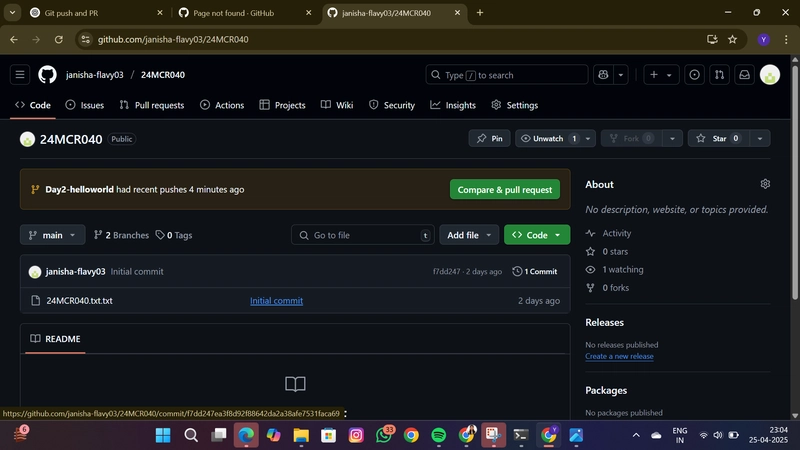Open File Explorer from the taskbar
The height and width of the screenshot is (450, 800).
tap(301, 435)
